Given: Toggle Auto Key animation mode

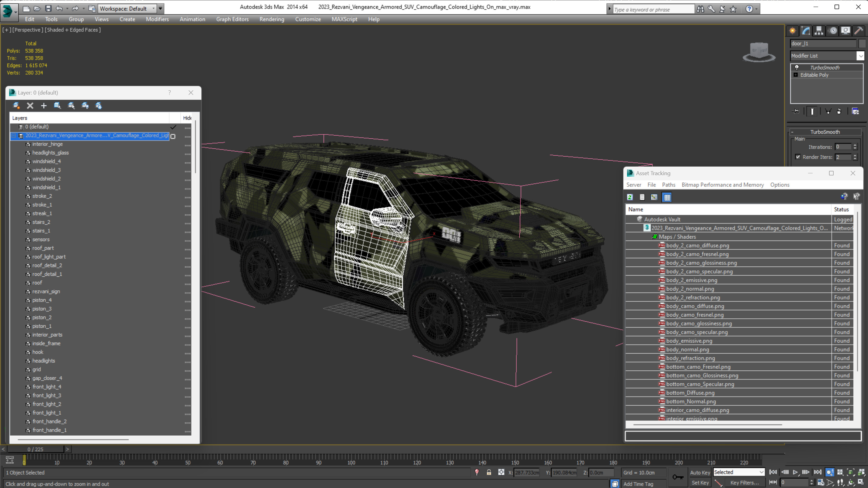Looking at the screenshot, I should 700,472.
